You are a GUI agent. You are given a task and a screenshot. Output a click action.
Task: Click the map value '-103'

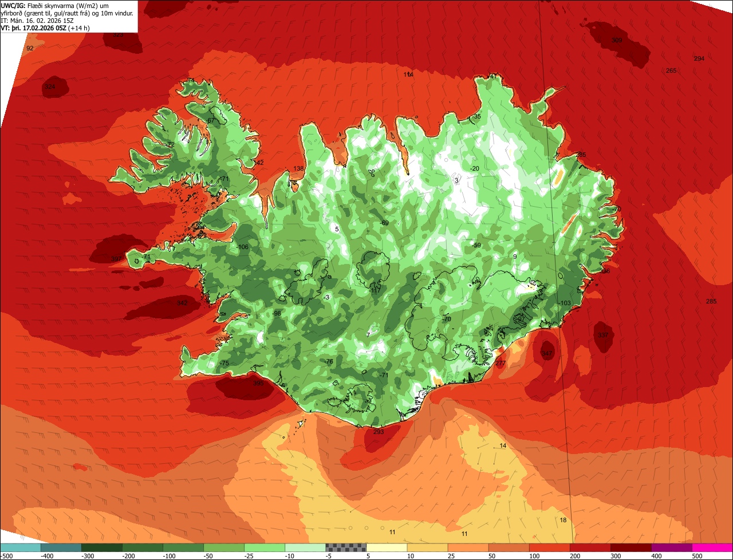[565, 303]
